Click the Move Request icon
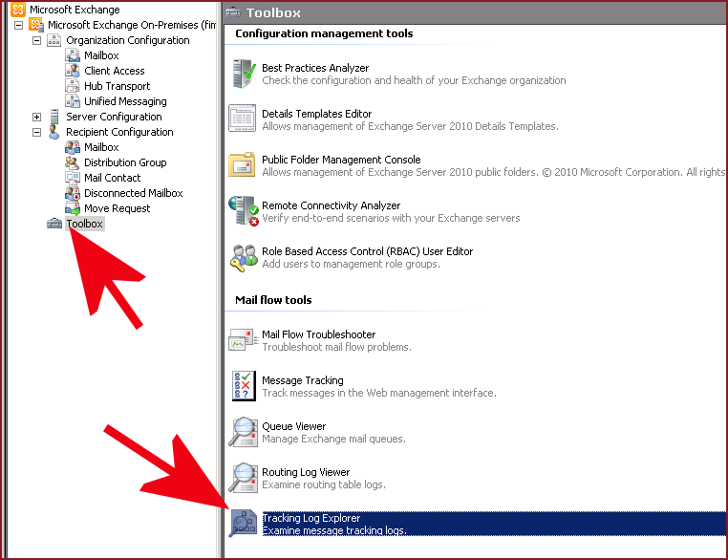The width and height of the screenshot is (728, 560). (x=73, y=208)
